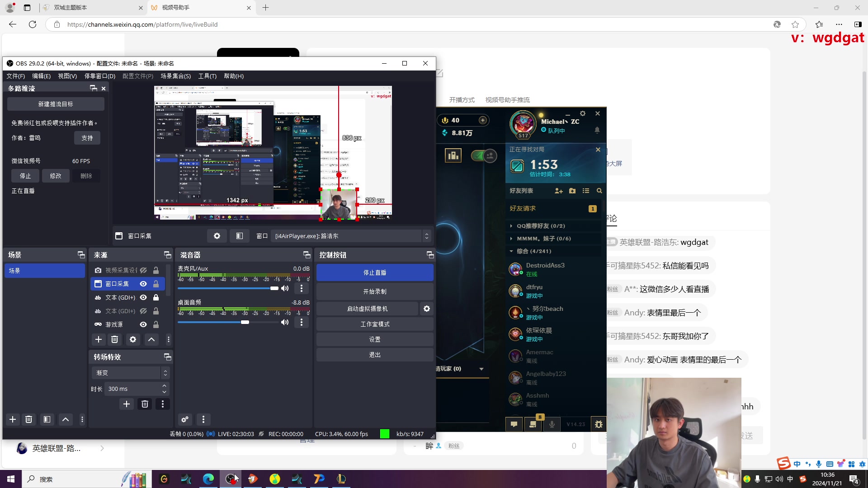Open 麦克风/Aux three-dot options menu
Image resolution: width=868 pixels, height=488 pixels.
tap(302, 288)
